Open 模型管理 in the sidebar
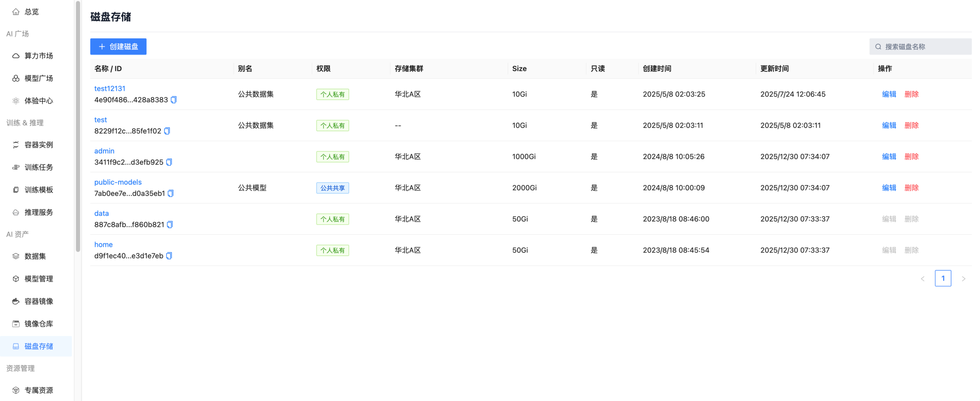This screenshot has height=401, width=980. (39, 279)
